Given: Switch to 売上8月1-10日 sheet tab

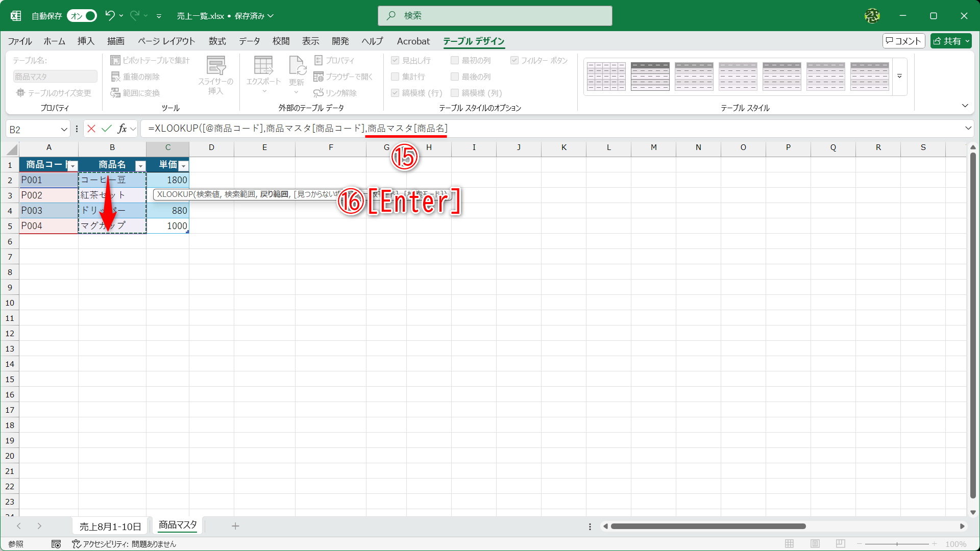Looking at the screenshot, I should coord(110,526).
